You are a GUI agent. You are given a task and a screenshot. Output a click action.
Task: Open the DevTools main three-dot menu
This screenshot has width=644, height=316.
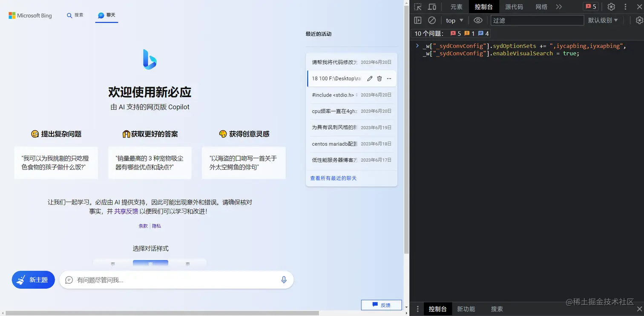coord(625,7)
